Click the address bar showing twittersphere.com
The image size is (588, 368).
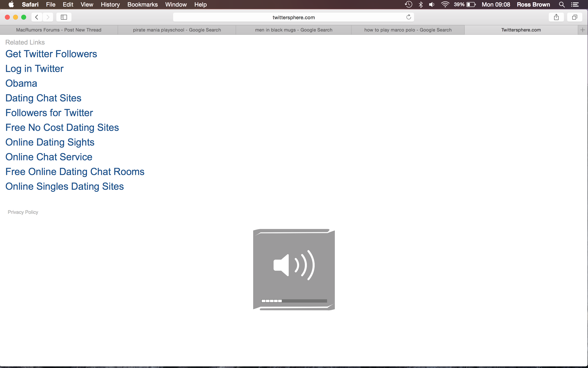click(x=294, y=17)
